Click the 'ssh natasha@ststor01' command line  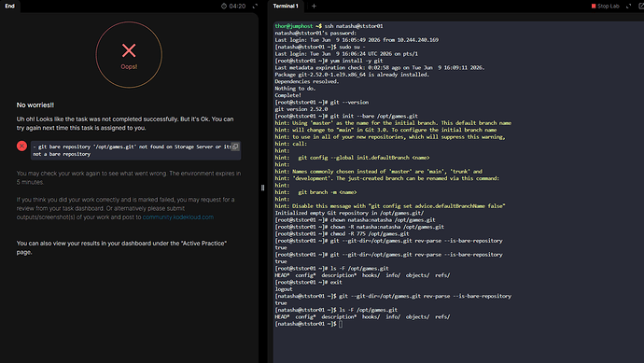[329, 26]
